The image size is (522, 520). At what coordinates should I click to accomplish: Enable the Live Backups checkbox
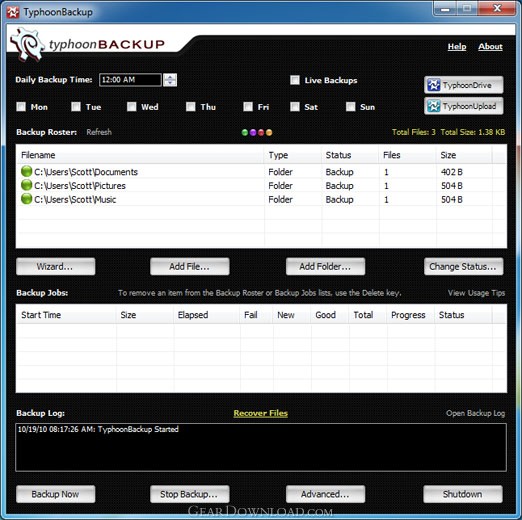point(295,80)
